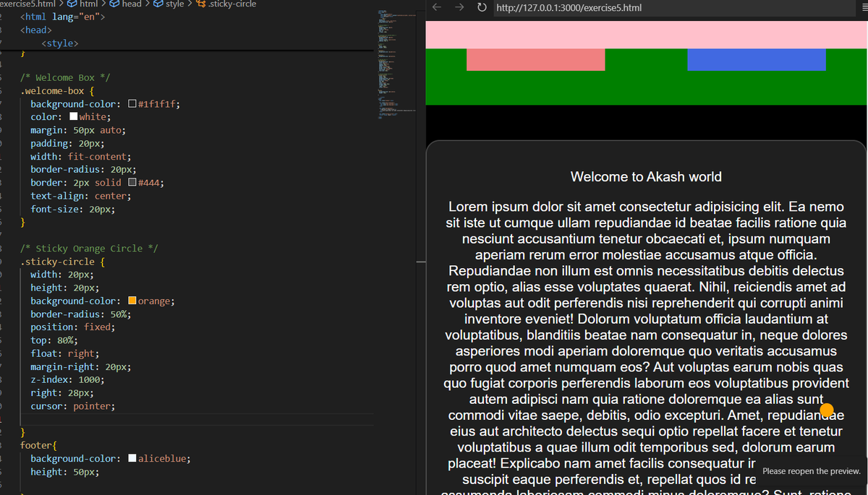The image size is (868, 495).
Task: Click the blue box in preview
Action: (x=756, y=60)
